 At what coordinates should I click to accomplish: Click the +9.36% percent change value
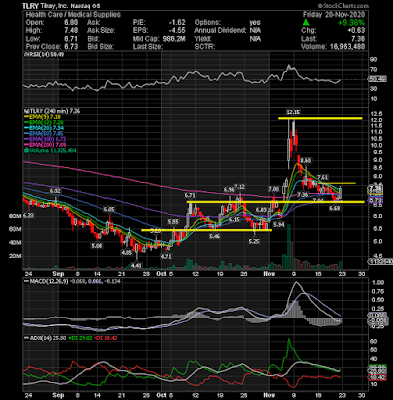351,23
